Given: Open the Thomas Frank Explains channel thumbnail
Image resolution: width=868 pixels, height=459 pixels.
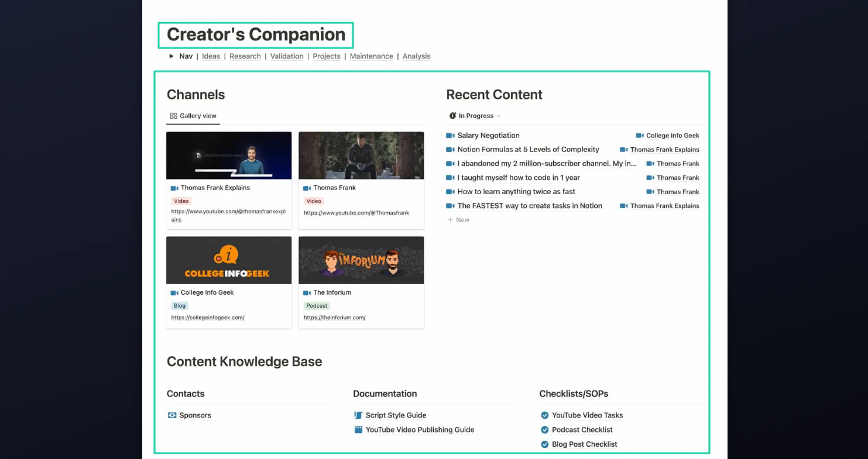Looking at the screenshot, I should 229,156.
